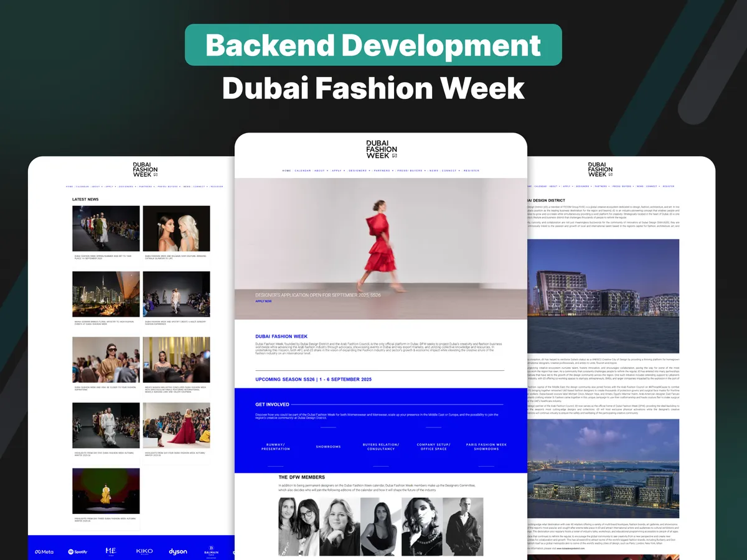
Task: Click the 'LATEST NEWS' heading
Action: tap(85, 199)
